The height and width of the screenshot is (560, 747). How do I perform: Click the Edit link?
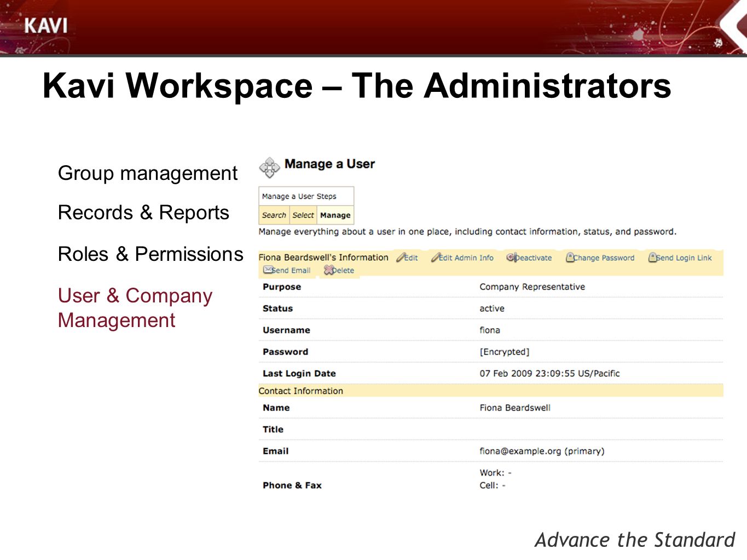[411, 258]
